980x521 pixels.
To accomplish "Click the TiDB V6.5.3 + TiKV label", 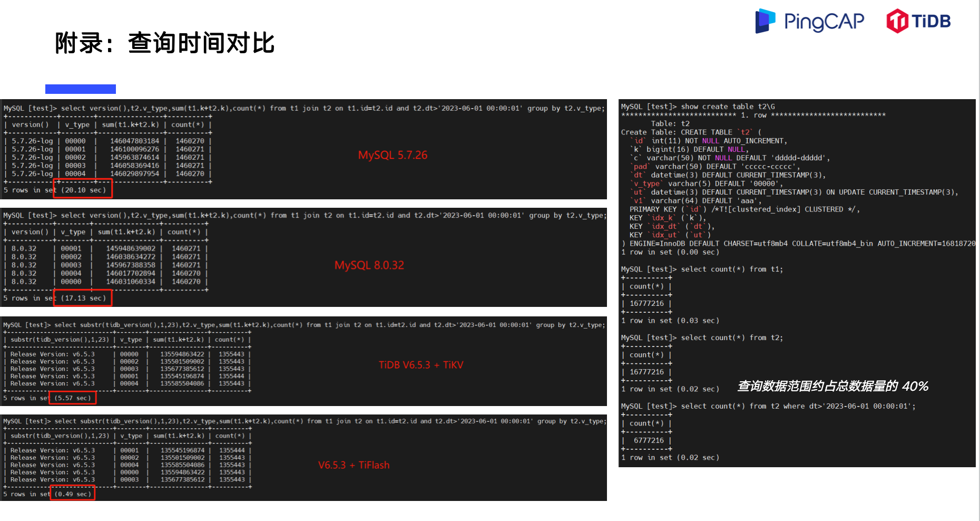I will (x=421, y=365).
